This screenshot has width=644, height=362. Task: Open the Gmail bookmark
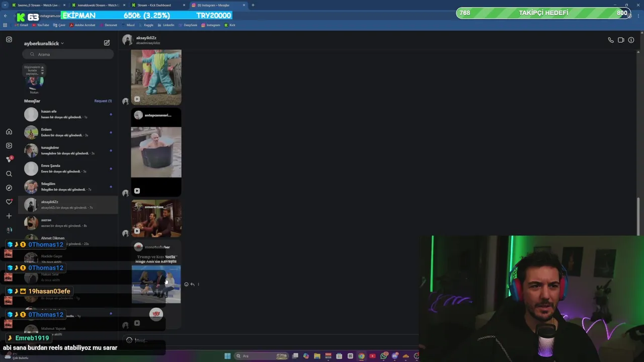[x=22, y=25]
